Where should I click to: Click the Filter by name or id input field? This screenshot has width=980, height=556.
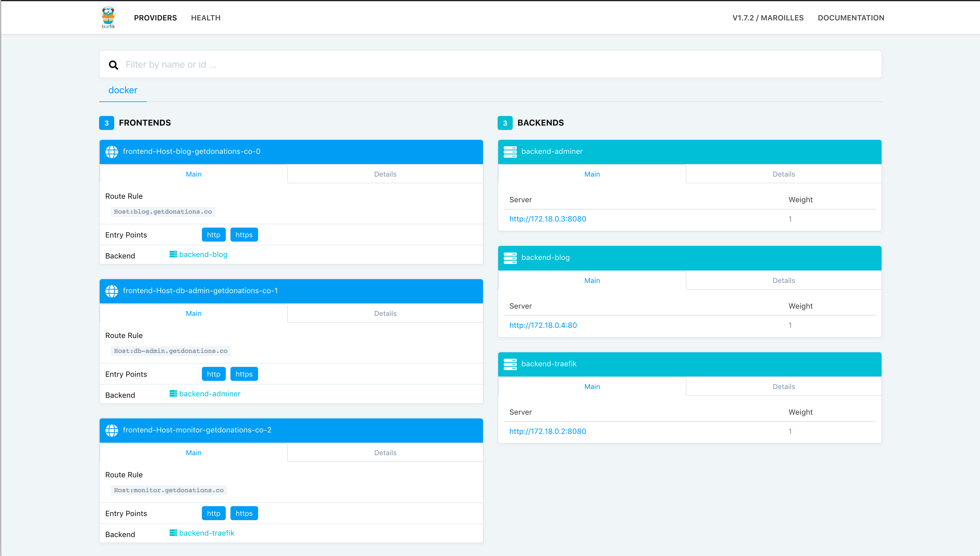pyautogui.click(x=490, y=64)
